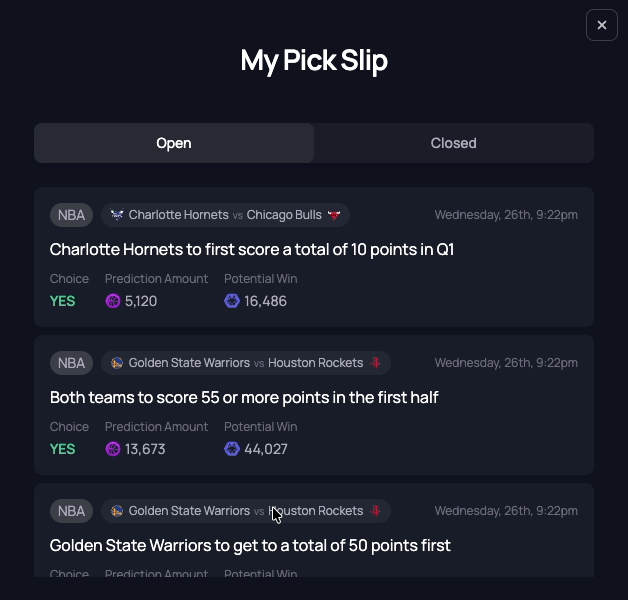Open the both teams 55 points pick
This screenshot has height=600, width=628.
coord(244,397)
